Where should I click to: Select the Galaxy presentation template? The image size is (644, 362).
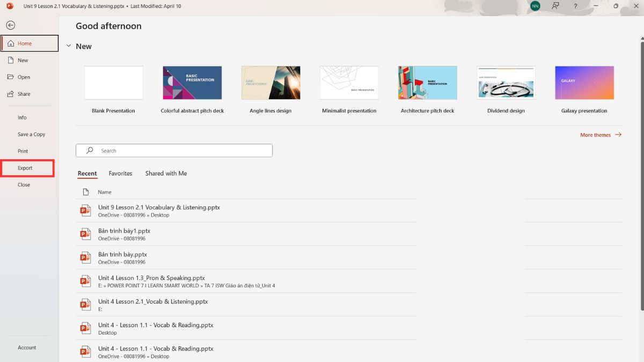click(x=584, y=83)
